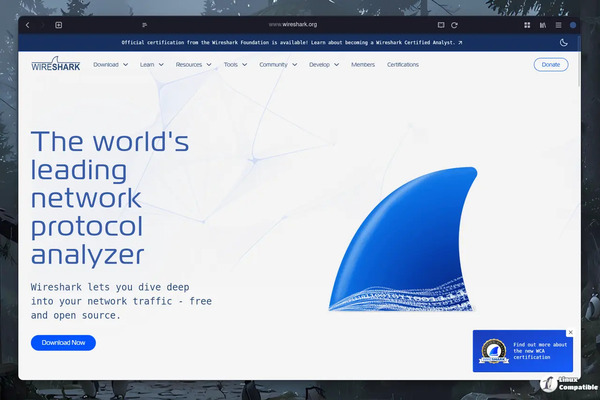600x400 pixels.
Task: Expand the Develop dropdown menu
Action: 324,65
